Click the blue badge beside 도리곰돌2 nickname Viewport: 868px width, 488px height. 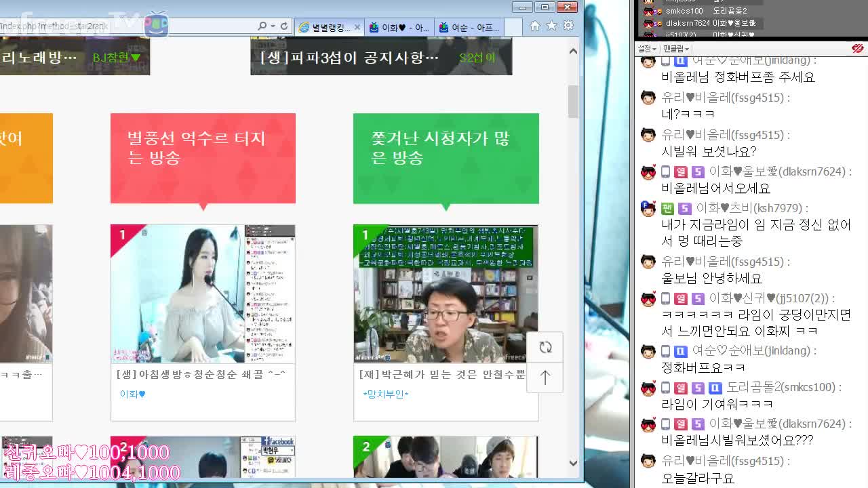[715, 388]
